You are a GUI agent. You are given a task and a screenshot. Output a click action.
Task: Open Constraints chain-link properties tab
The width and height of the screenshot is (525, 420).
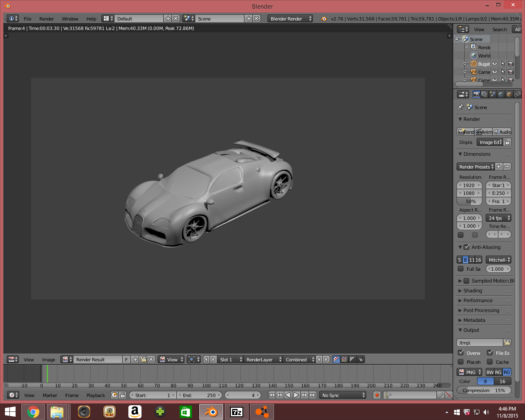[x=517, y=94]
